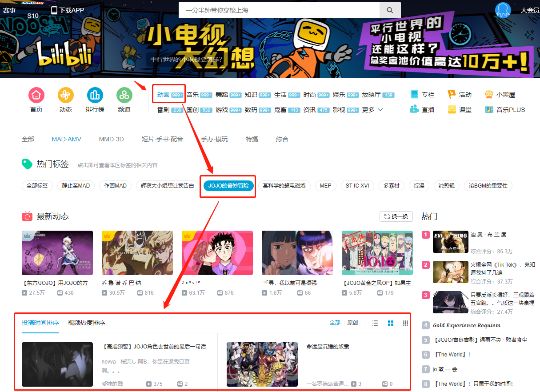The width and height of the screenshot is (540, 392).
Task: Open the Dancin video thumbnail
Action: click(217, 253)
